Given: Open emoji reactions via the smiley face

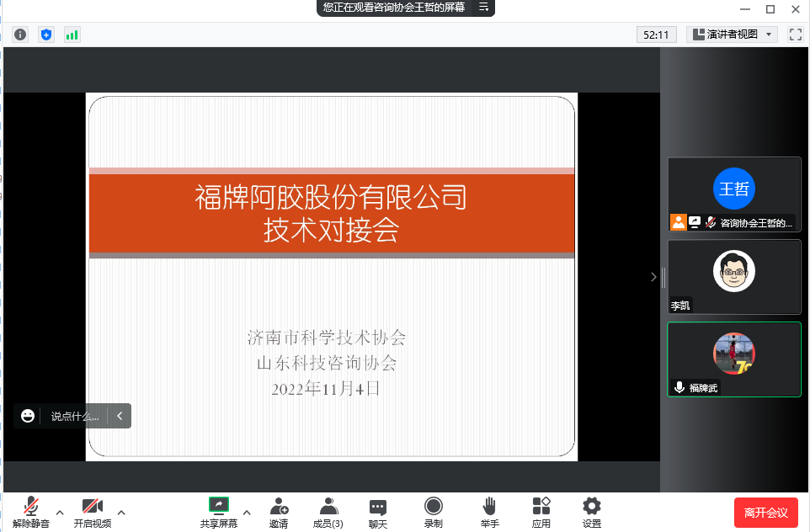Looking at the screenshot, I should point(28,415).
